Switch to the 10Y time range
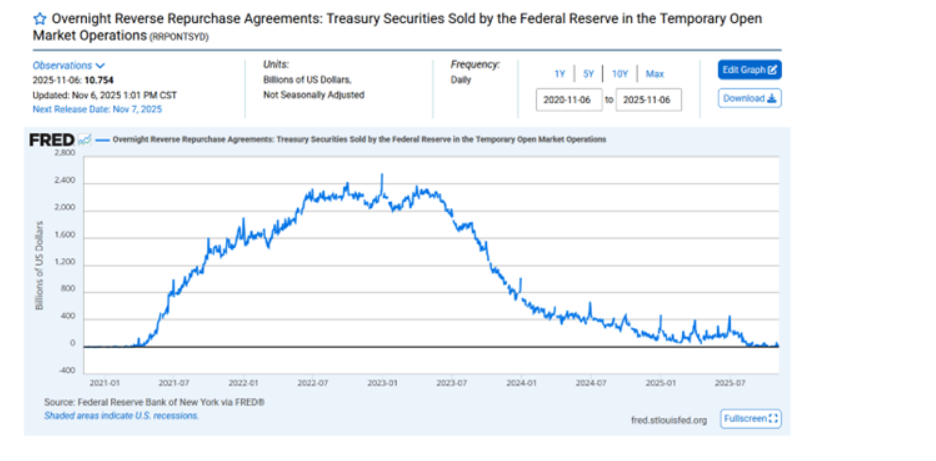 [620, 74]
